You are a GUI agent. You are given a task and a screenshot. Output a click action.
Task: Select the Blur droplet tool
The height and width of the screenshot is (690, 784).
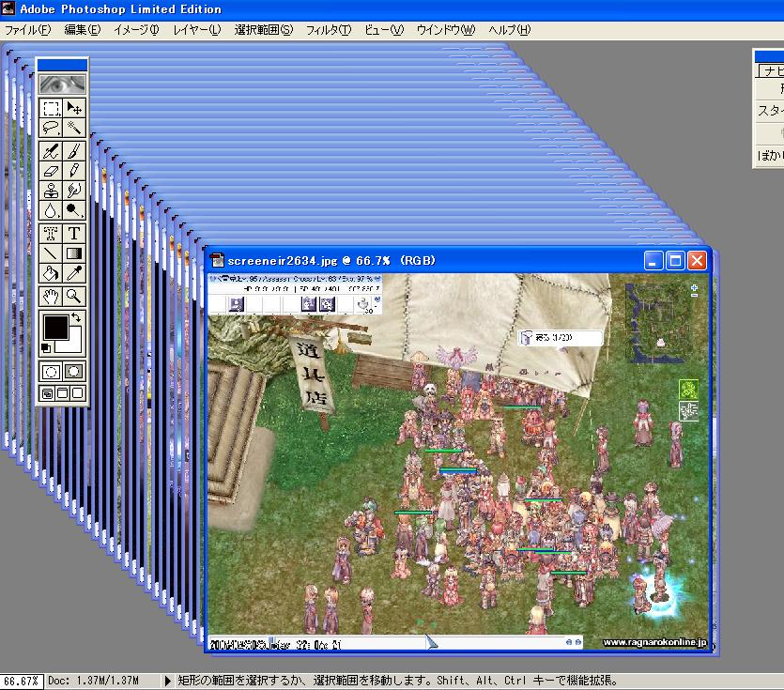[51, 210]
